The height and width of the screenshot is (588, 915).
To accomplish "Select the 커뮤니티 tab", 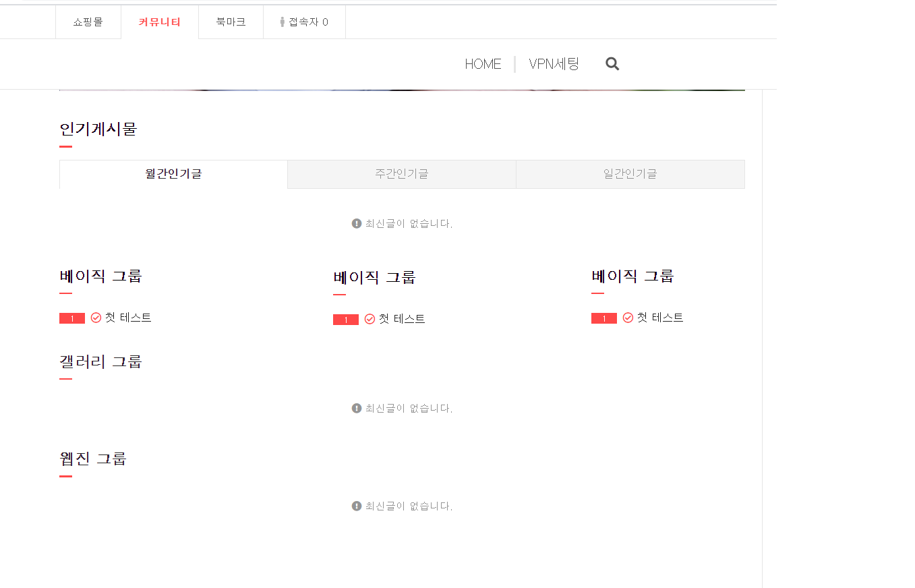I will (160, 22).
